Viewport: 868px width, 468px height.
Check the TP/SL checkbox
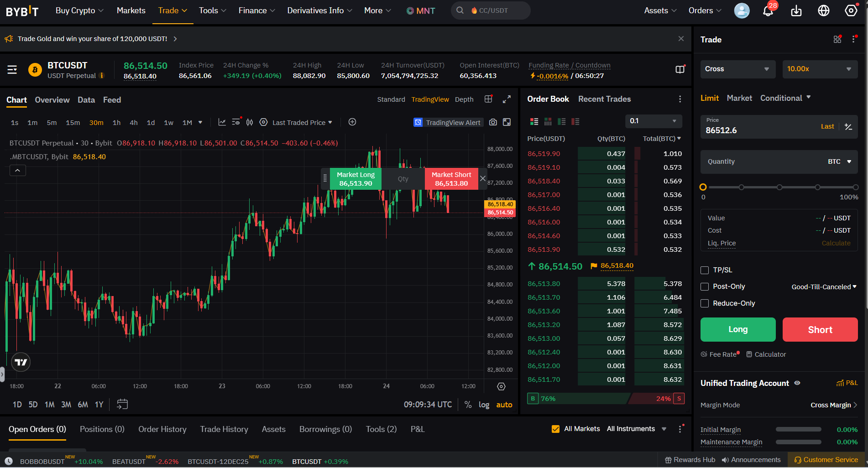click(x=704, y=270)
